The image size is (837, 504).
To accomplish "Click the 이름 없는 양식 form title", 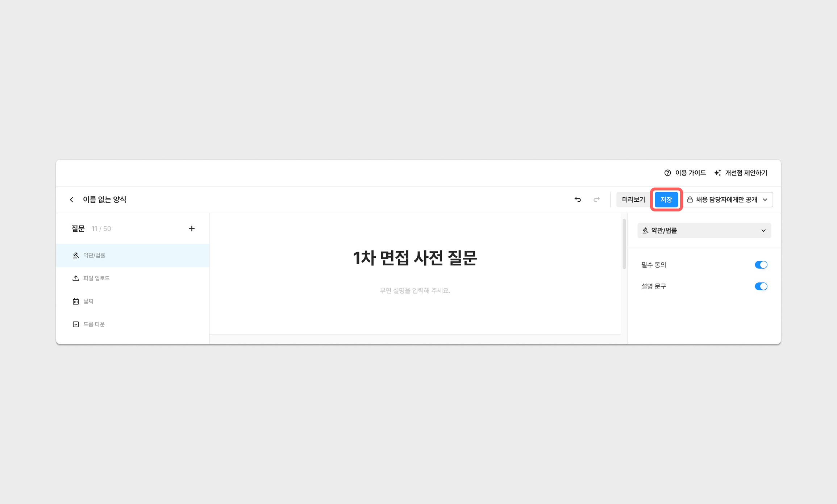I will pyautogui.click(x=104, y=199).
